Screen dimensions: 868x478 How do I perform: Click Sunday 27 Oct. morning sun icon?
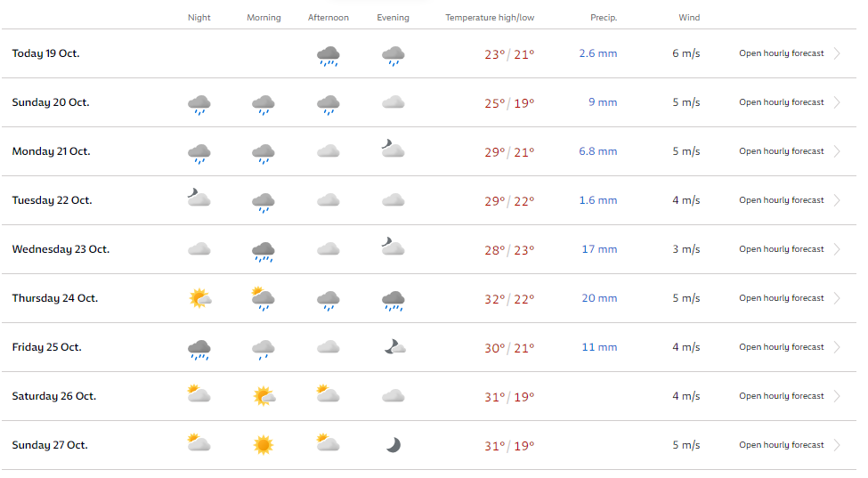264,445
